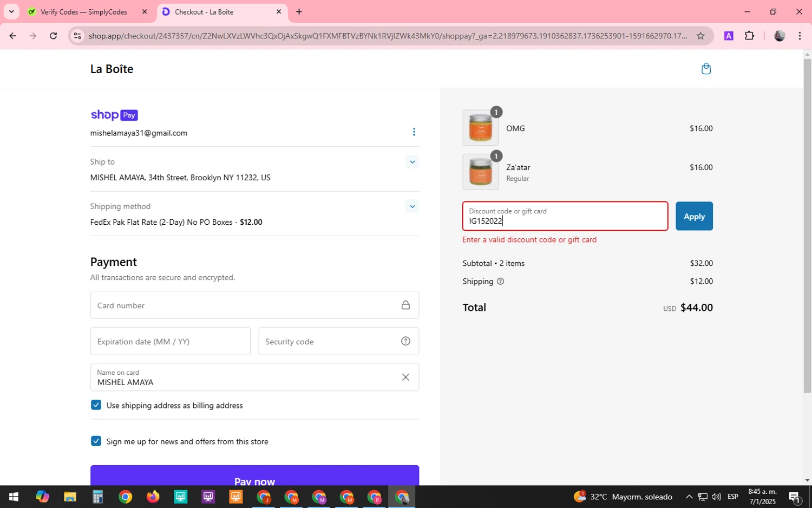Focus the Card number field
812x508 pixels.
[x=254, y=305]
